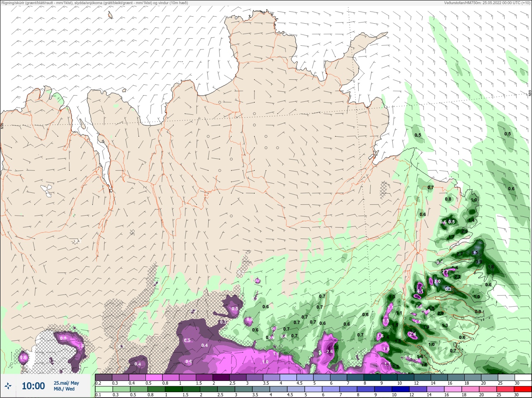This screenshot has width=532, height=398.
Task: Click the N99 latitude label on the right edge
Action: click(x=530, y=94)
